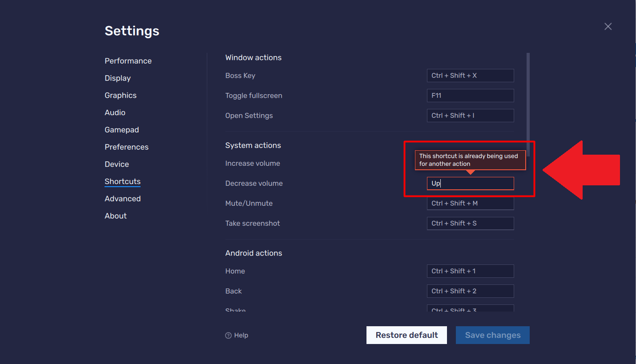This screenshot has height=364, width=636.
Task: Click the Toggle fullscreen shortcut field
Action: pos(470,95)
